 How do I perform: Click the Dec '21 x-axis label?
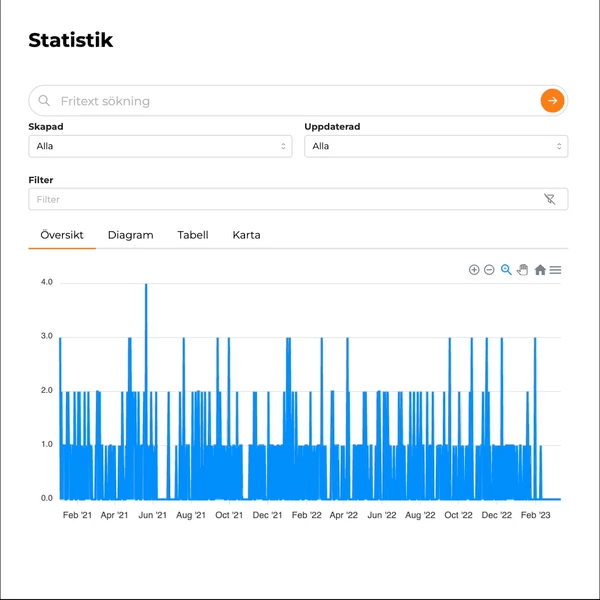pos(267,515)
